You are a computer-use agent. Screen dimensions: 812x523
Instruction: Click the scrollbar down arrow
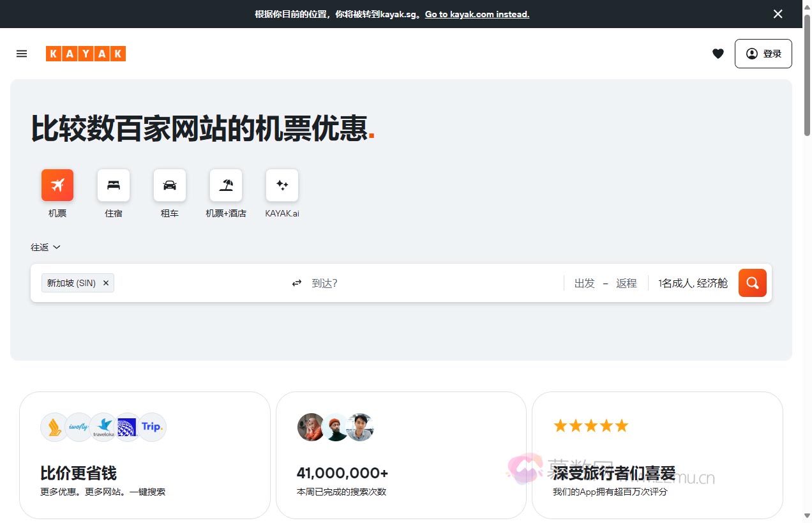(807, 516)
